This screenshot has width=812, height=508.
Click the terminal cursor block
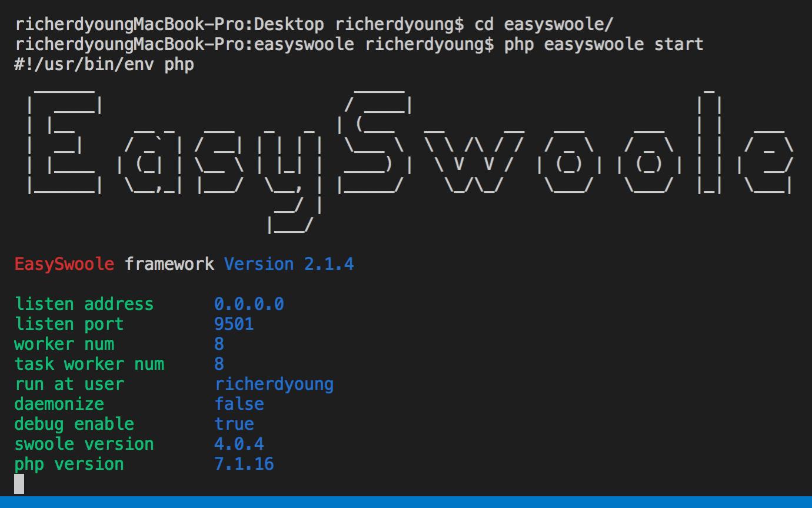click(19, 483)
